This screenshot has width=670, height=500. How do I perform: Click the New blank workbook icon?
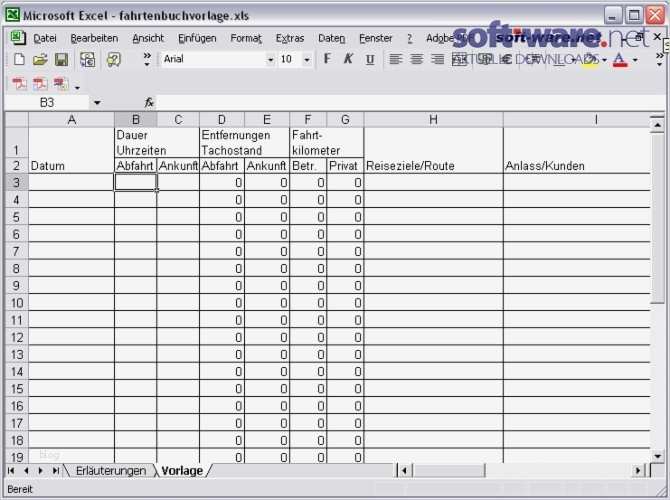[18, 59]
